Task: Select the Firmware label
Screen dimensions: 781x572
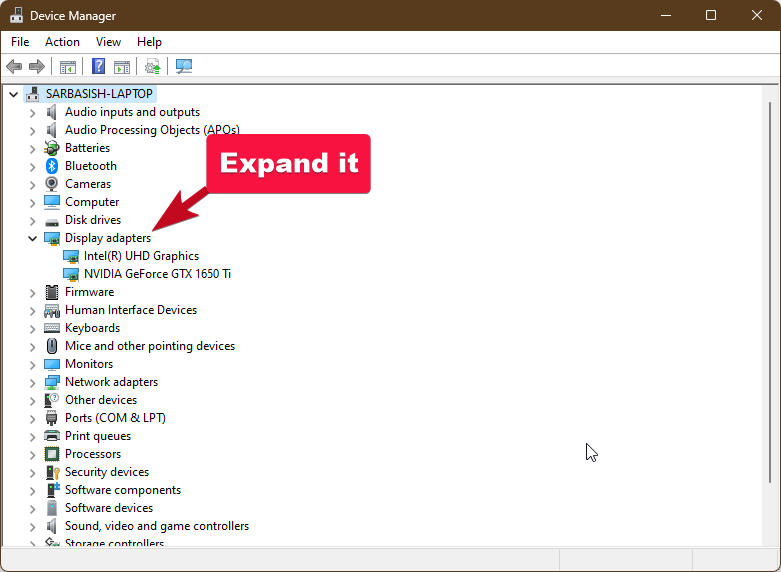Action: click(x=90, y=292)
